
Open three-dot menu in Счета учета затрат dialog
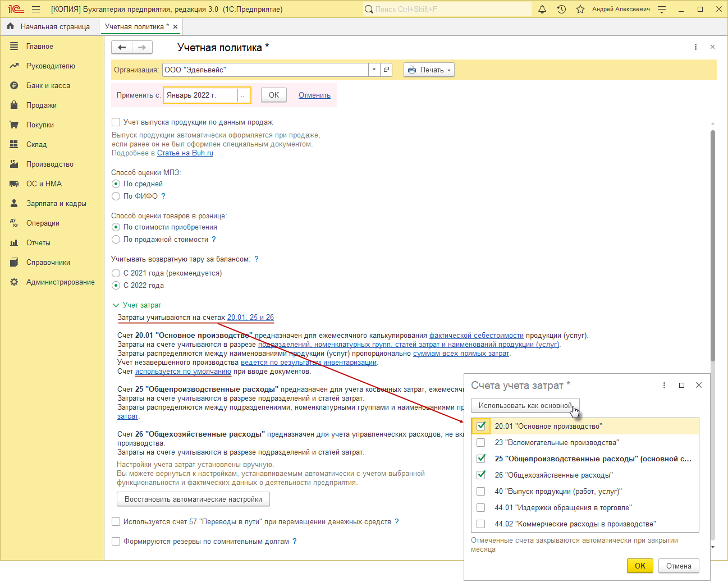664,385
